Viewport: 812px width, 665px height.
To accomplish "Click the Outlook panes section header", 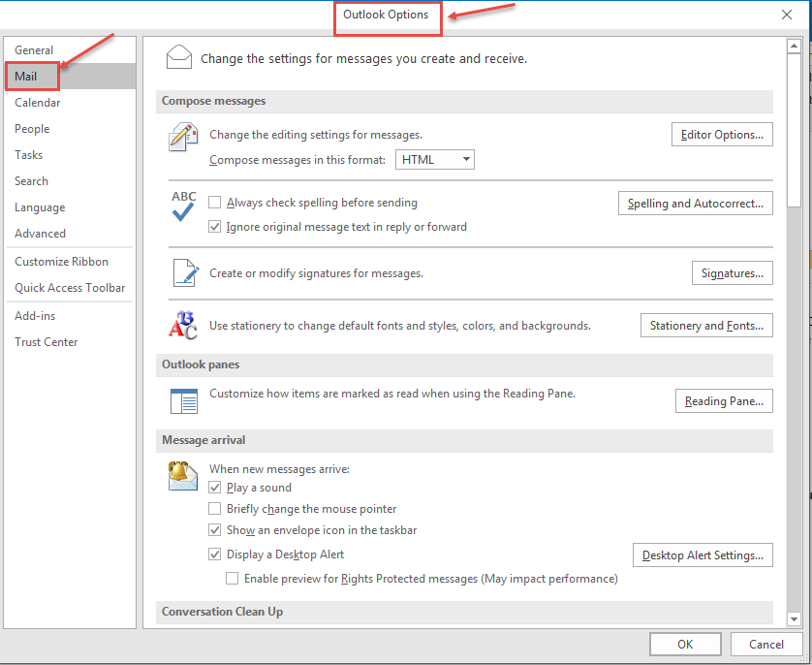I will 464,364.
